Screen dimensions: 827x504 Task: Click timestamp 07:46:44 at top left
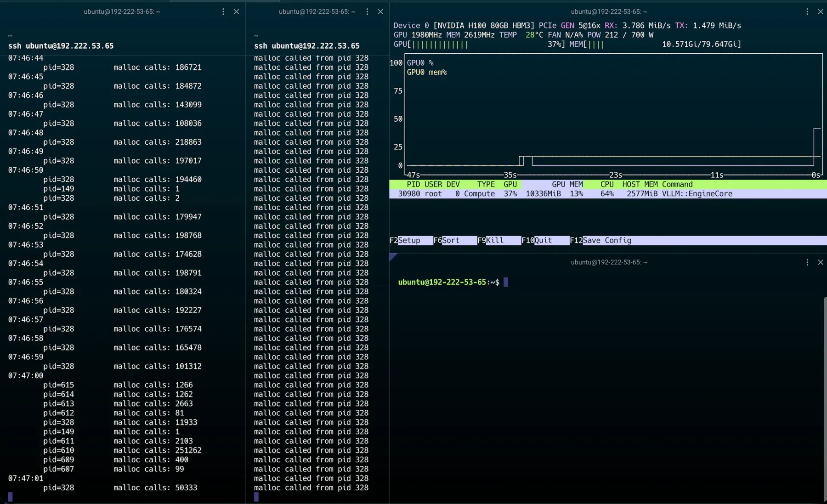click(x=26, y=58)
